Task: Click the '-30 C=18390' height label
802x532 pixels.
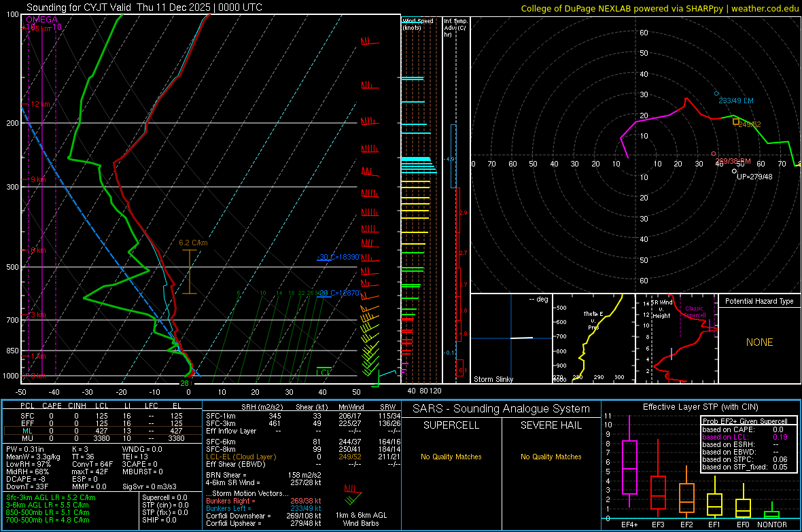Action: pyautogui.click(x=338, y=257)
